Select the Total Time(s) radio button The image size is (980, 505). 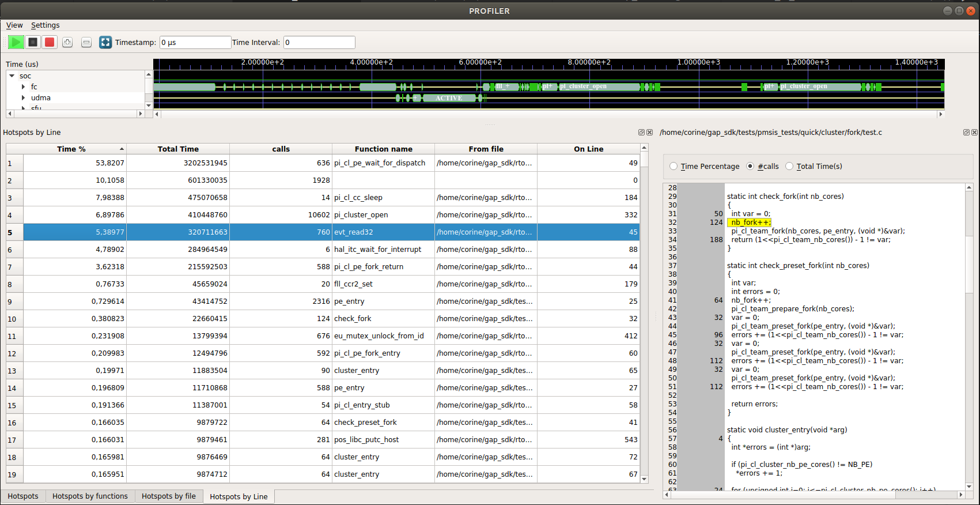(789, 166)
